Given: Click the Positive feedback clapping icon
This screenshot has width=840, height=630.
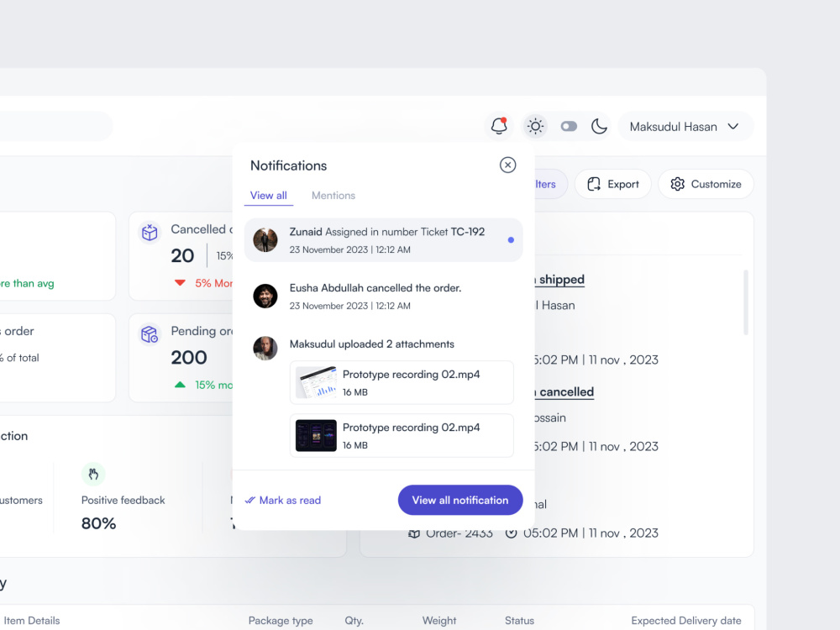Looking at the screenshot, I should click(x=93, y=474).
